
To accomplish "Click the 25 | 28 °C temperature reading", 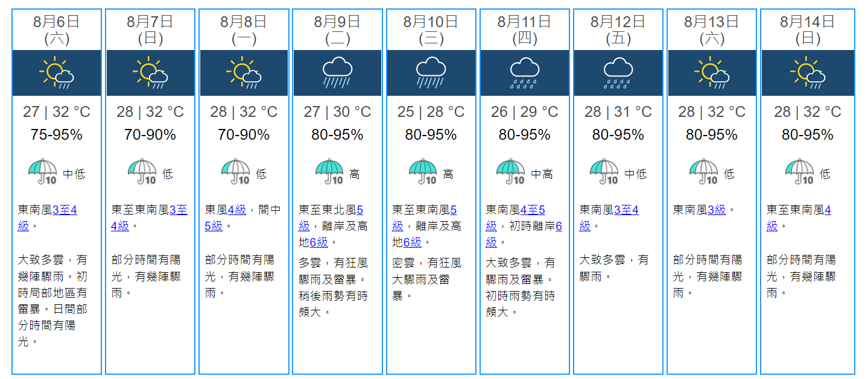I will click(x=431, y=112).
